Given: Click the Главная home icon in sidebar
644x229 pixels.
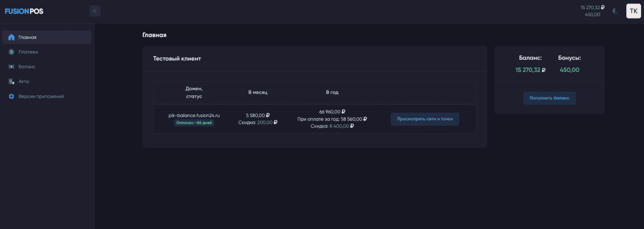Looking at the screenshot, I should (x=11, y=37).
